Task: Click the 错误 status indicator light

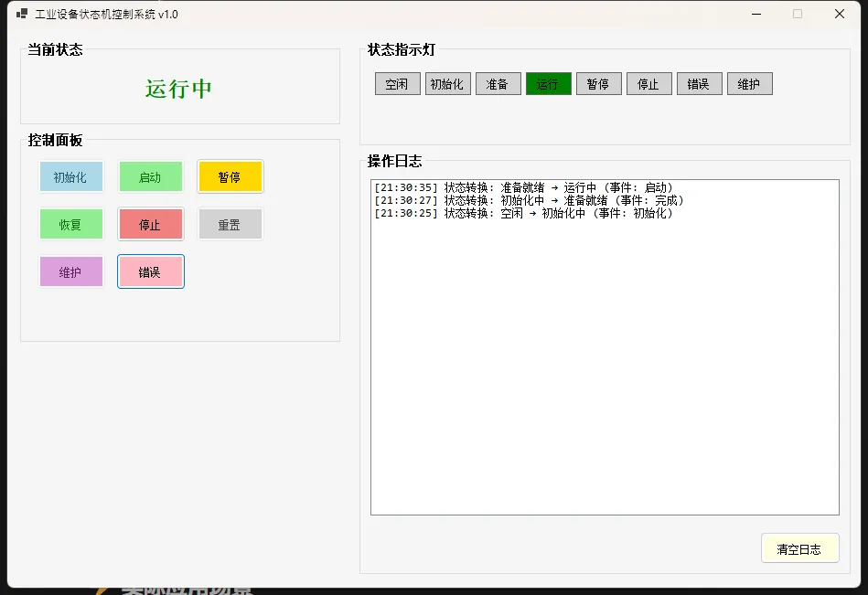Action: tap(699, 84)
